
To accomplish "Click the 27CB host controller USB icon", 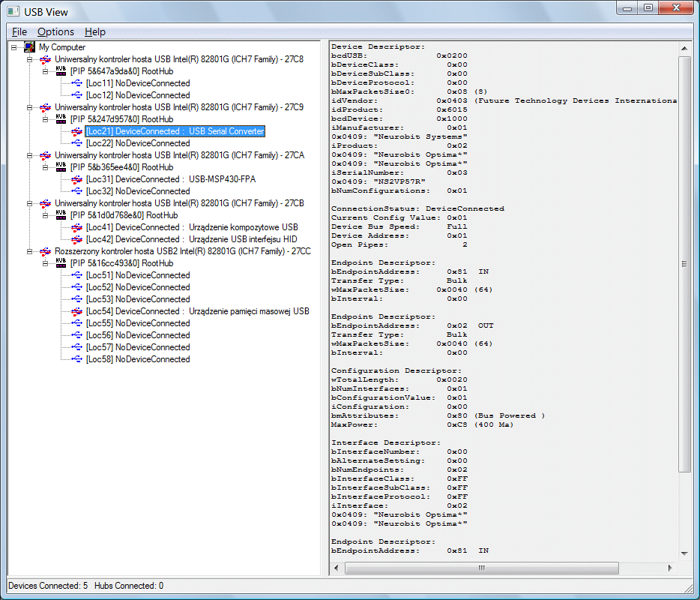I will click(45, 203).
